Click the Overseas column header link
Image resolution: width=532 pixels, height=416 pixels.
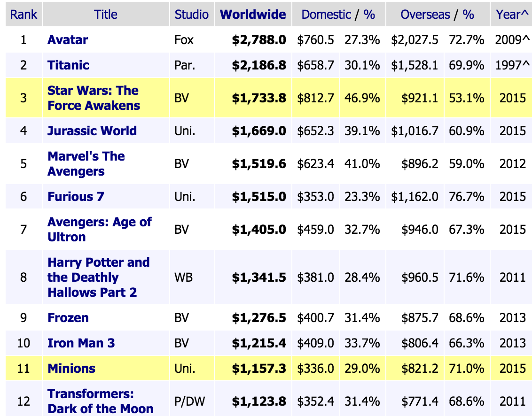click(x=425, y=15)
